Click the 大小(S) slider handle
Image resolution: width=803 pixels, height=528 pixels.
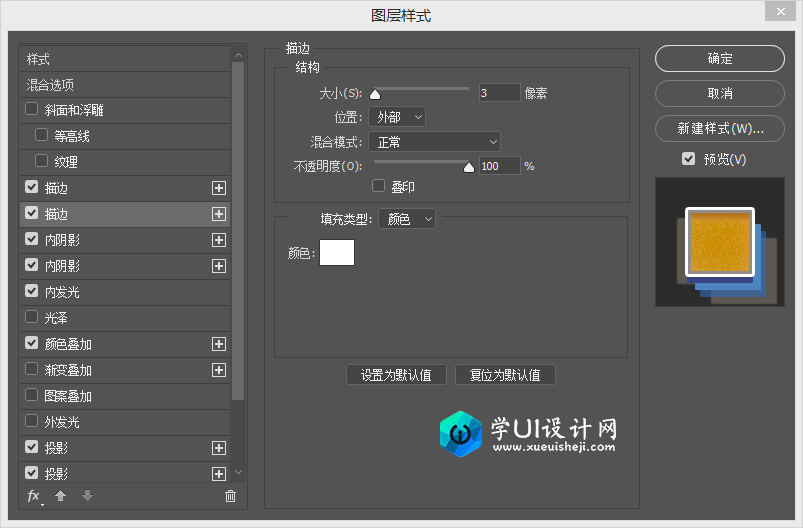click(x=375, y=94)
